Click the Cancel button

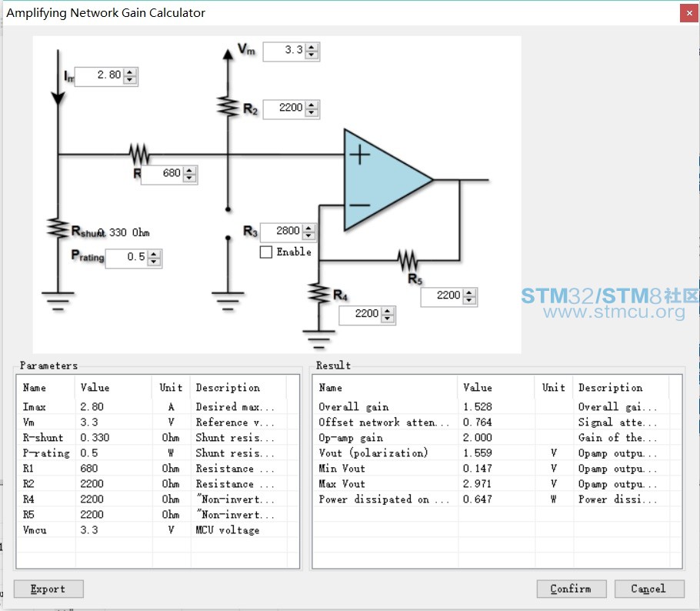[x=649, y=589]
